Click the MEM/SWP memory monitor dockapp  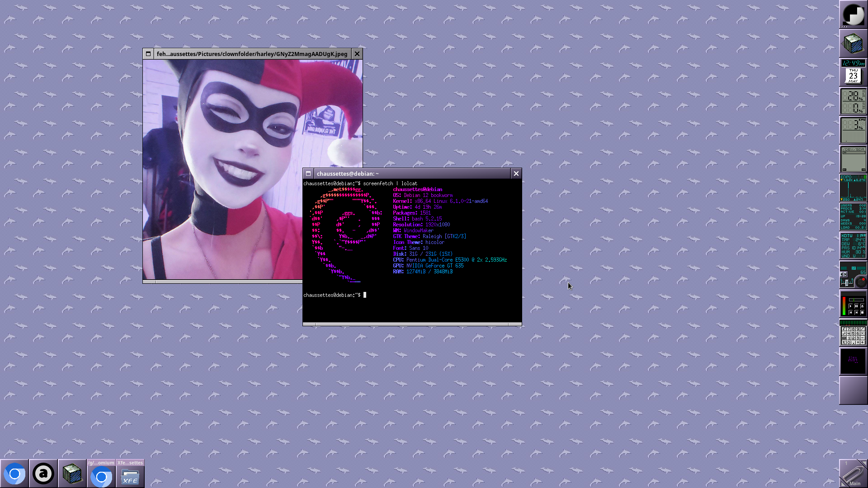pos(853,101)
